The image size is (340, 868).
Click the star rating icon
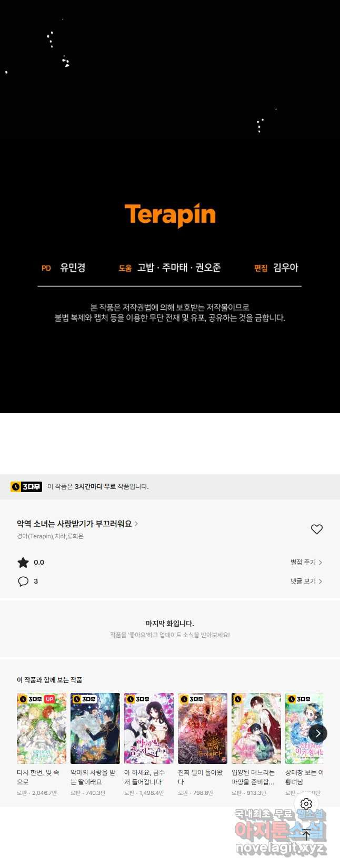pyautogui.click(x=23, y=563)
